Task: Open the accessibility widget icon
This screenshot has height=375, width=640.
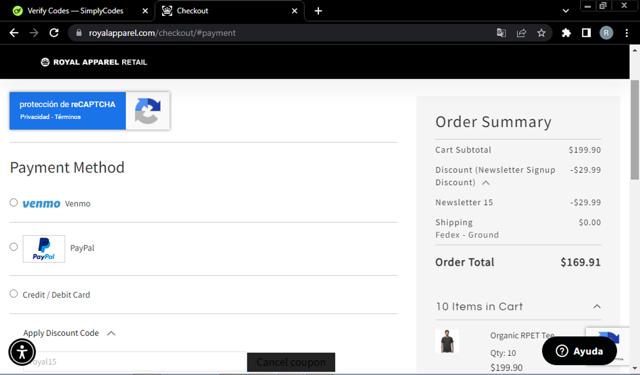Action: pyautogui.click(x=22, y=352)
